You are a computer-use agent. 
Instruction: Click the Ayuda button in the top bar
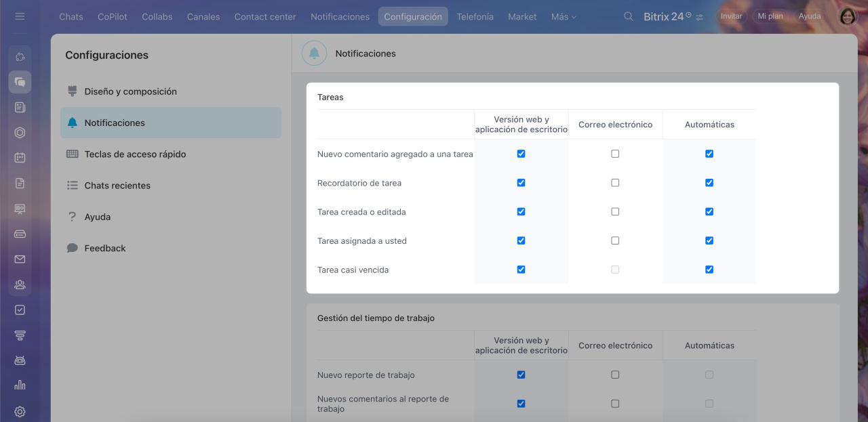810,16
